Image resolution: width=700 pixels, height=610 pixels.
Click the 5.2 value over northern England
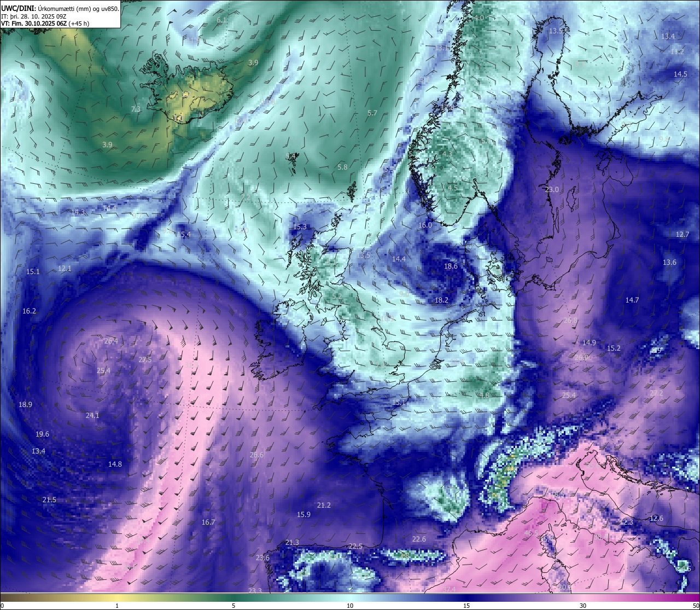tap(336, 296)
